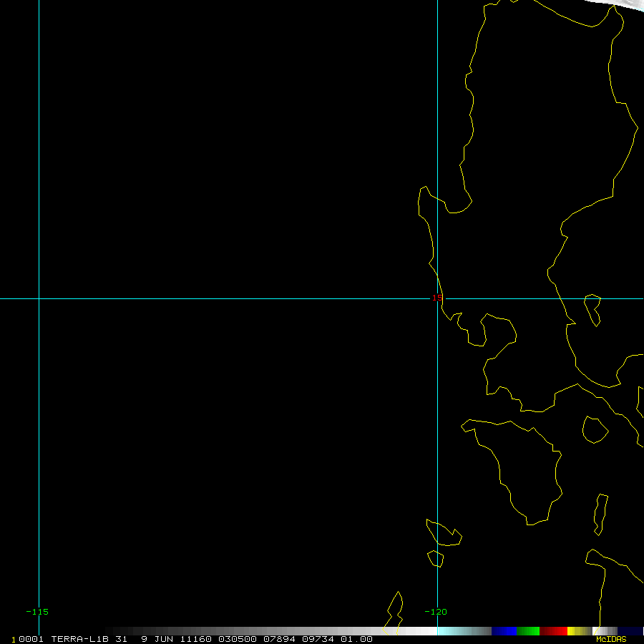
Task: Select the red segment of the color bar
Action: coord(553,631)
